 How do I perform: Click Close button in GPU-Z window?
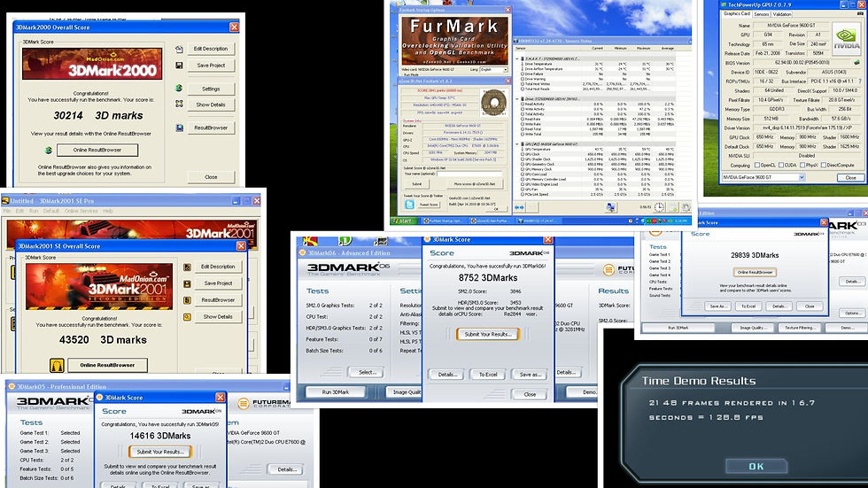point(850,178)
